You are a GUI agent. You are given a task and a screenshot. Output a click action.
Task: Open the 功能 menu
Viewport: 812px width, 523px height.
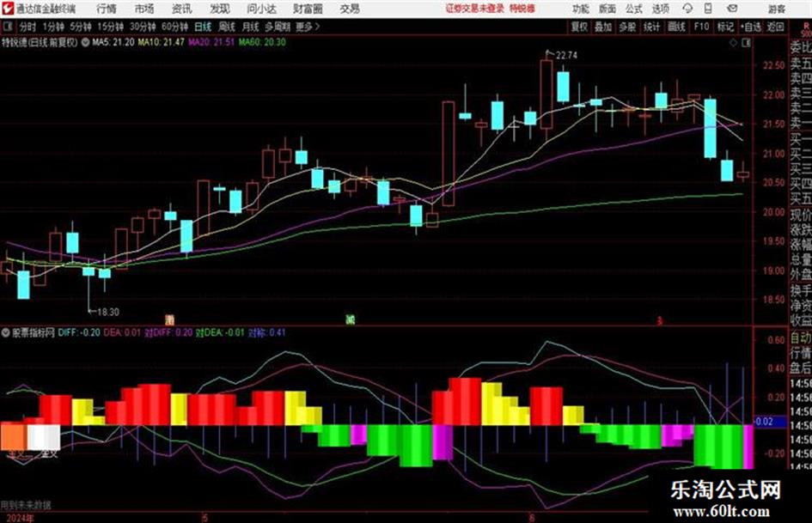pyautogui.click(x=581, y=9)
